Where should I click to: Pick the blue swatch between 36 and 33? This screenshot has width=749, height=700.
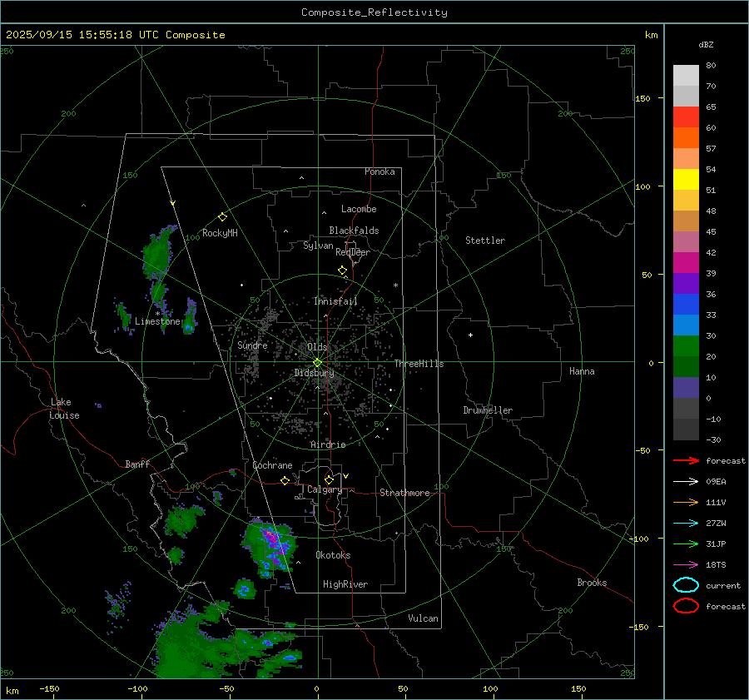coord(686,305)
